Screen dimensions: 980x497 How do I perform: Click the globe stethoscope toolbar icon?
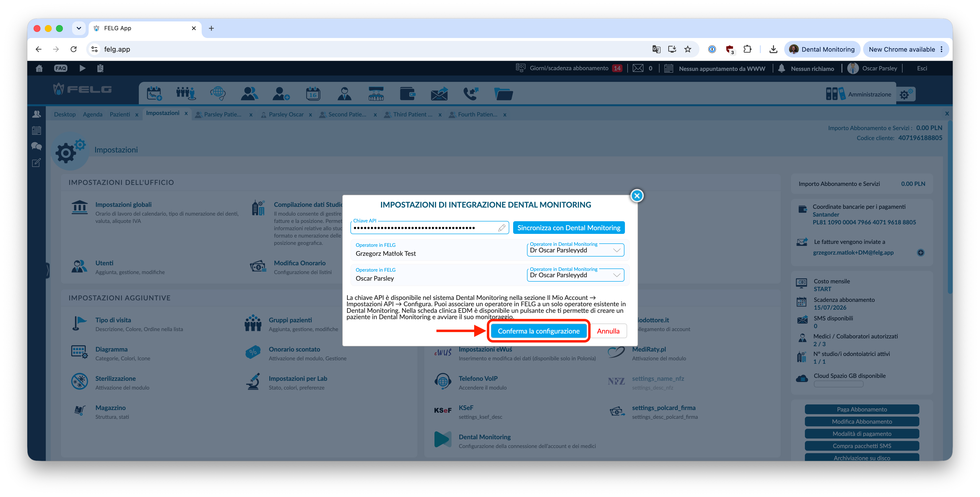click(x=218, y=93)
